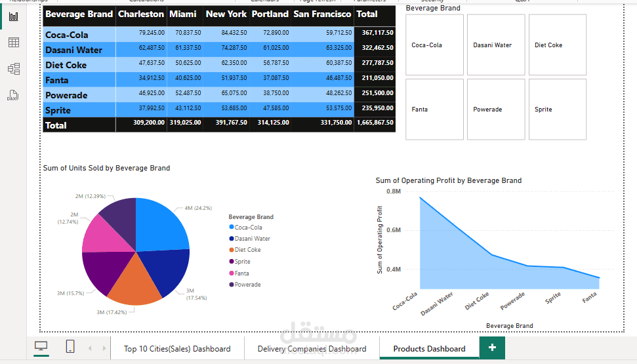Click the Beverage Brand column header
Screen dimensions: 637x364
click(x=79, y=14)
